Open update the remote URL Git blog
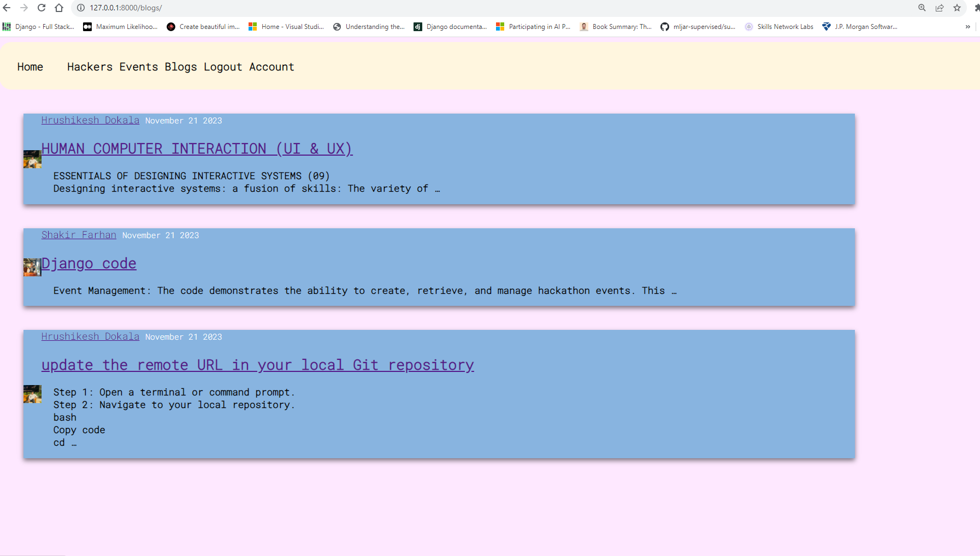The image size is (980, 556). 258,365
